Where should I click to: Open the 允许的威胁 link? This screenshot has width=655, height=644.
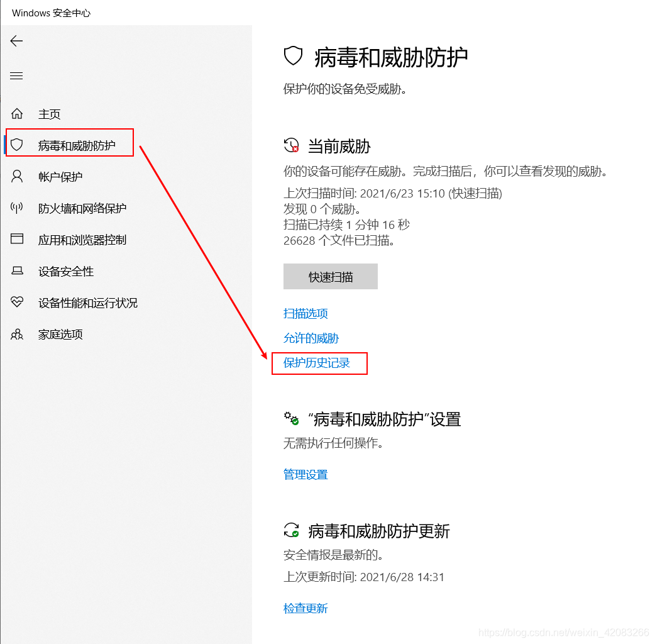click(311, 338)
